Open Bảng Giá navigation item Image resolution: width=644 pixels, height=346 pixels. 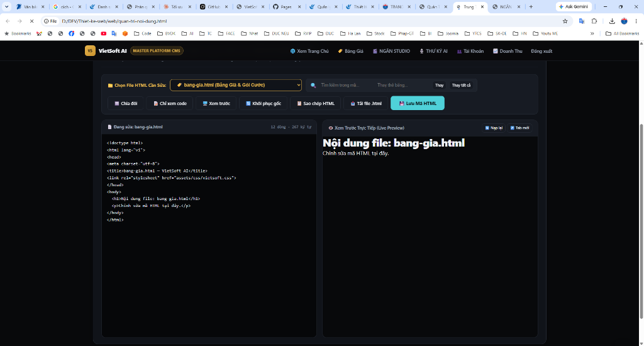coord(350,51)
